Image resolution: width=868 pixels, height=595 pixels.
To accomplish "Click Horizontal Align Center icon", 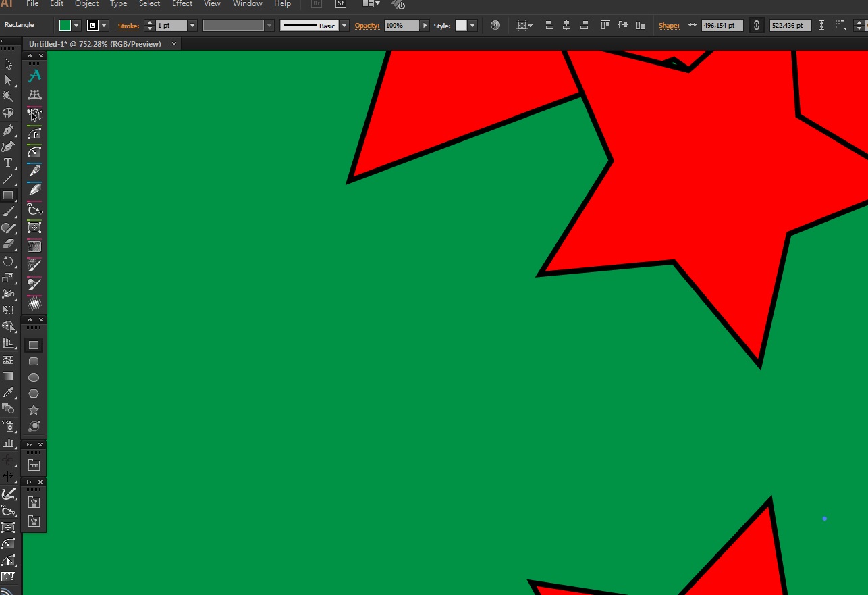I will 566,25.
